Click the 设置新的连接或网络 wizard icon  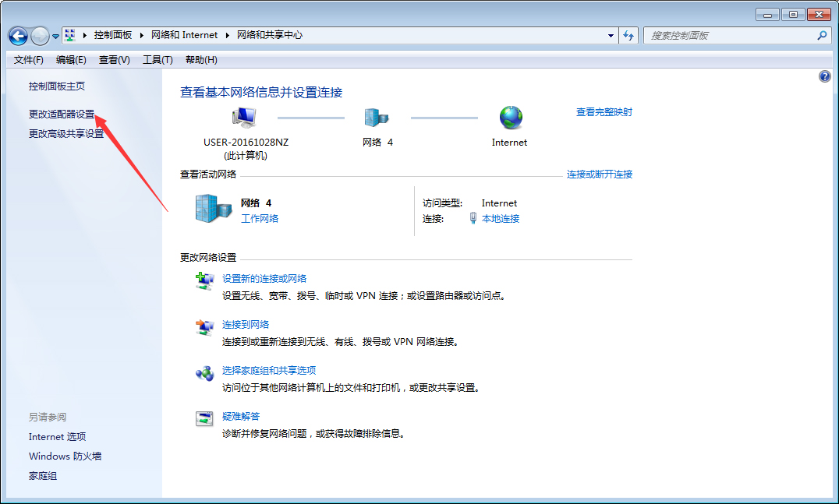click(204, 282)
